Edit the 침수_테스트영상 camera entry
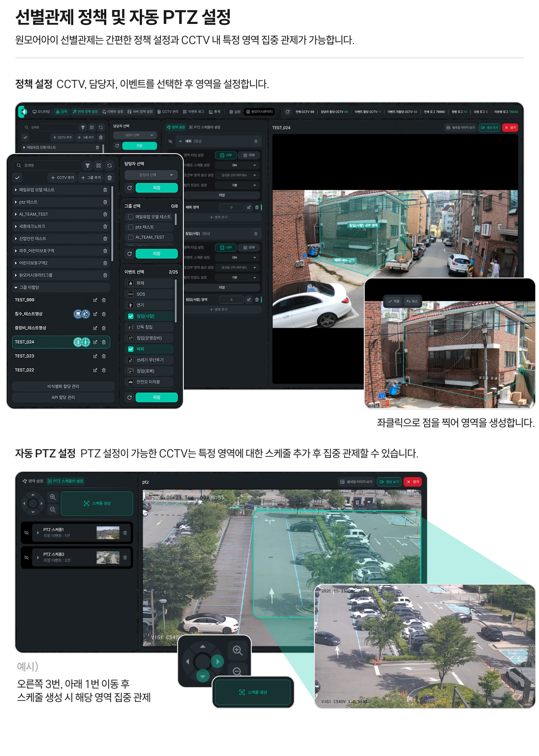This screenshot has height=756, width=539. (95, 314)
